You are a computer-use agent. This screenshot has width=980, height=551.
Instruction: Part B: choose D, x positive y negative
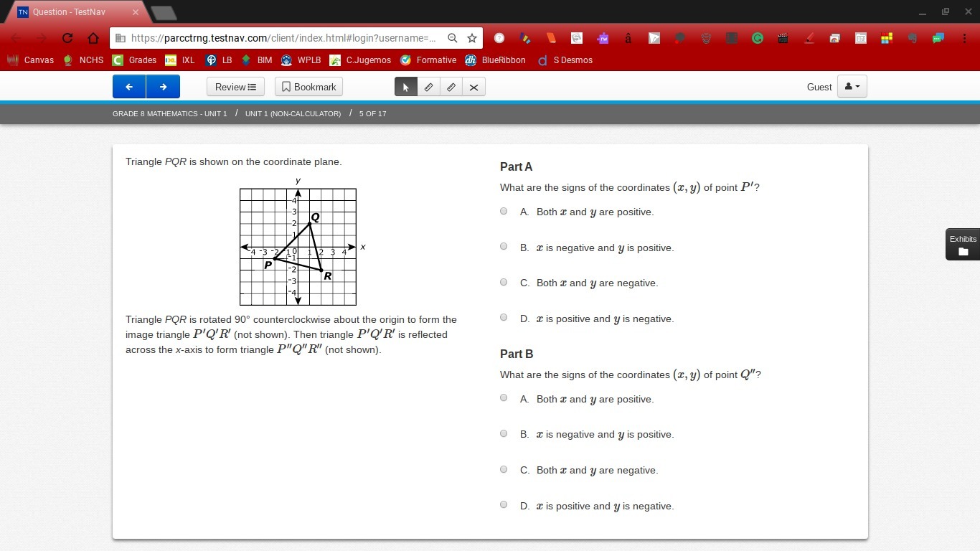pyautogui.click(x=504, y=505)
